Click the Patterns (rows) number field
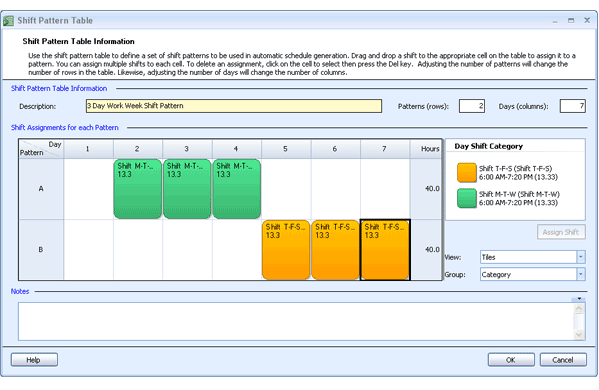The image size is (599, 390). tap(472, 106)
